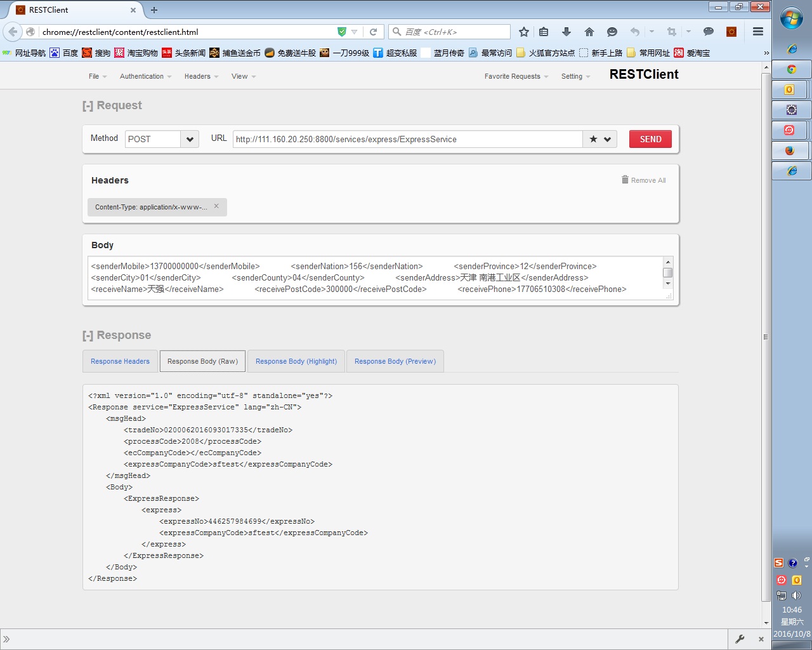Close the bottom add-on bar
The height and width of the screenshot is (650, 812).
pyautogui.click(x=761, y=639)
